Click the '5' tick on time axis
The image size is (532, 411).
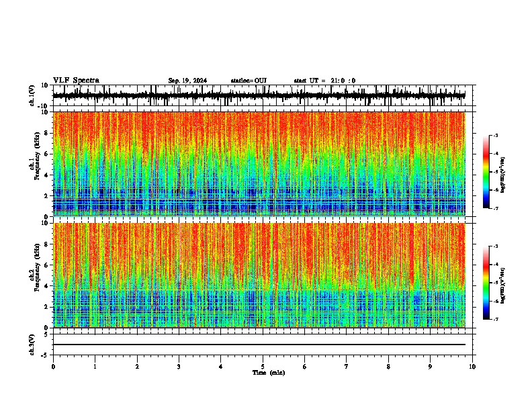[x=263, y=367]
